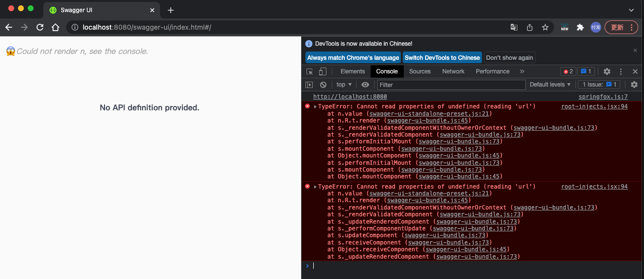Click Always match Chrome's language
The height and width of the screenshot is (279, 644).
[x=353, y=57]
